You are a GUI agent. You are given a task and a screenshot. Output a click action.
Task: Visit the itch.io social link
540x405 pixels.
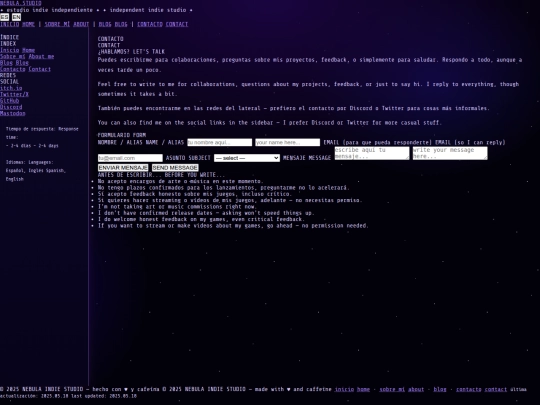[x=11, y=88]
